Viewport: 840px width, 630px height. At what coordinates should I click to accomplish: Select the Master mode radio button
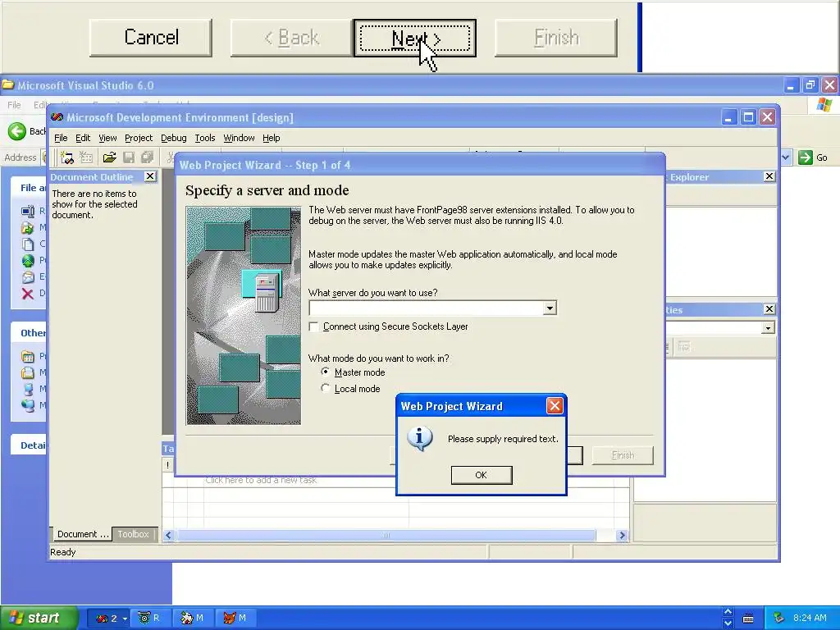[325, 372]
